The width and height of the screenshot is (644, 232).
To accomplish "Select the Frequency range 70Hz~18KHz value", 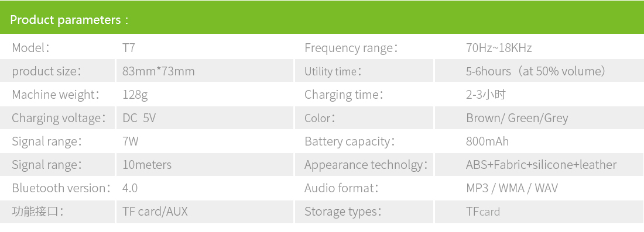I will coord(499,47).
